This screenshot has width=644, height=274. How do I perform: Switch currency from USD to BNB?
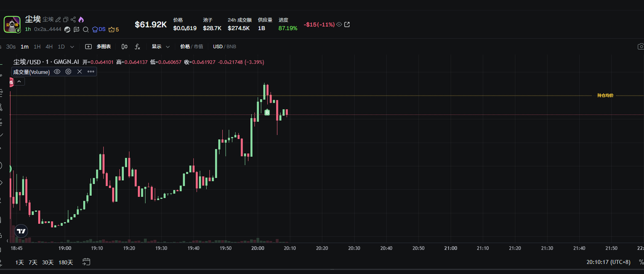pyautogui.click(x=232, y=47)
